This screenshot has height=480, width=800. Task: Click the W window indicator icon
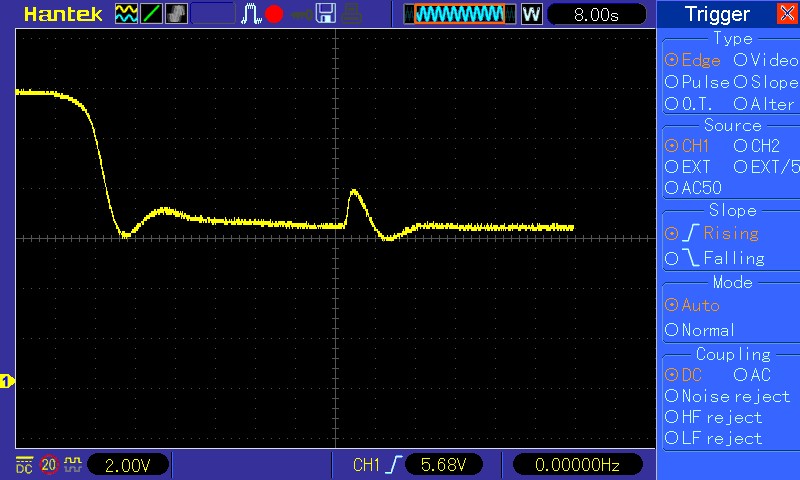531,14
